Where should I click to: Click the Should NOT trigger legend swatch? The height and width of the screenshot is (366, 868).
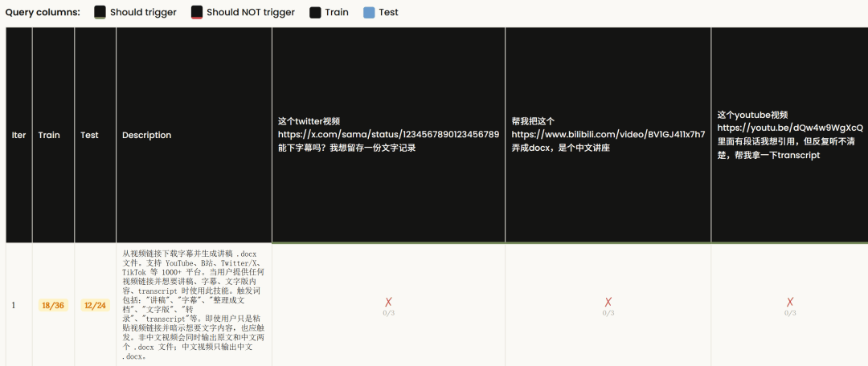(197, 13)
